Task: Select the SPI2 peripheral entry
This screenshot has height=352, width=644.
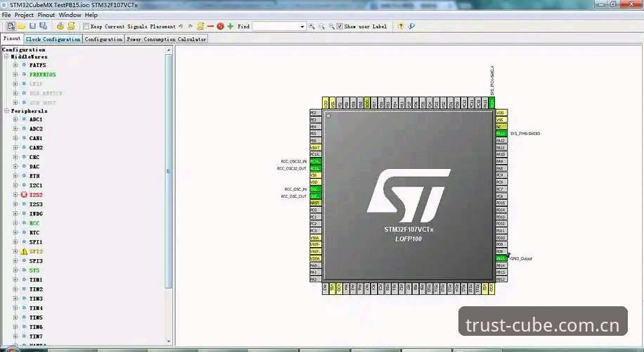Action: pos(36,251)
